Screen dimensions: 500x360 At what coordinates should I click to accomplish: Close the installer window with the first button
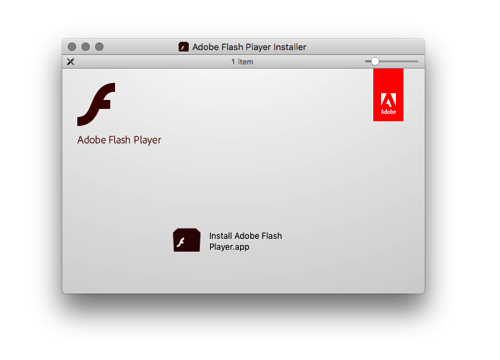pos(72,47)
